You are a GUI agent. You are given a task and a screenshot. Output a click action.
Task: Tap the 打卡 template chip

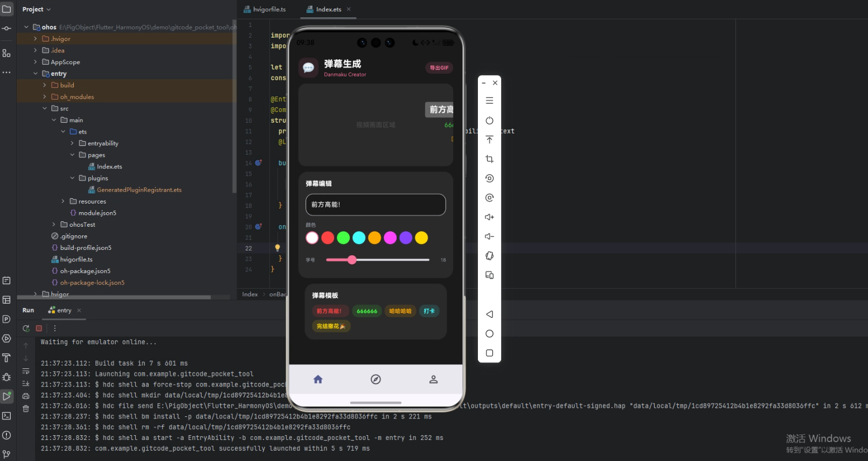pos(429,311)
